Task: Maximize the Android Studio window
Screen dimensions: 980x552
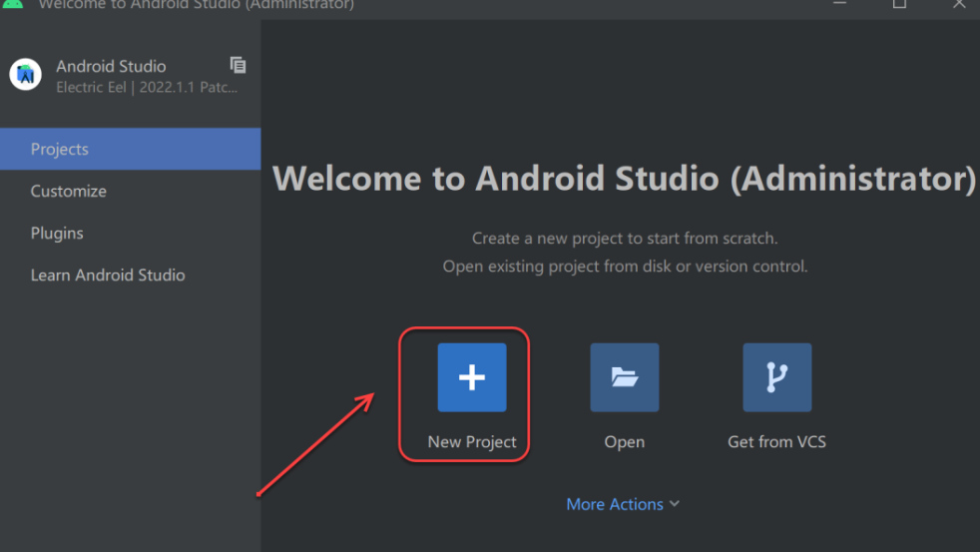Action: coord(899,4)
